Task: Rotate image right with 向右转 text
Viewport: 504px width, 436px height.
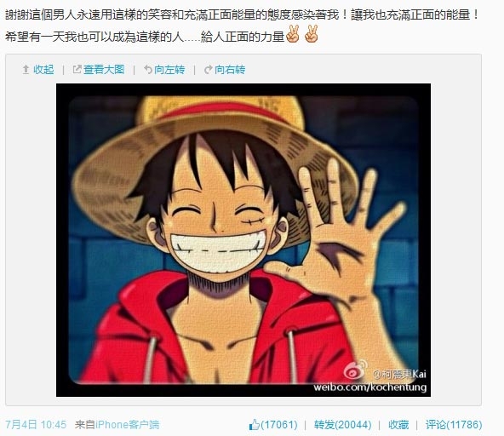Action: (x=230, y=70)
